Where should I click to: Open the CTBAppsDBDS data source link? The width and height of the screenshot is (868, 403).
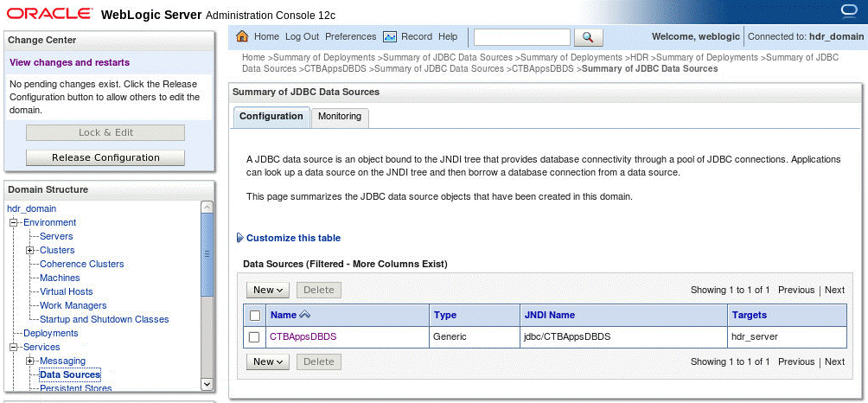303,336
